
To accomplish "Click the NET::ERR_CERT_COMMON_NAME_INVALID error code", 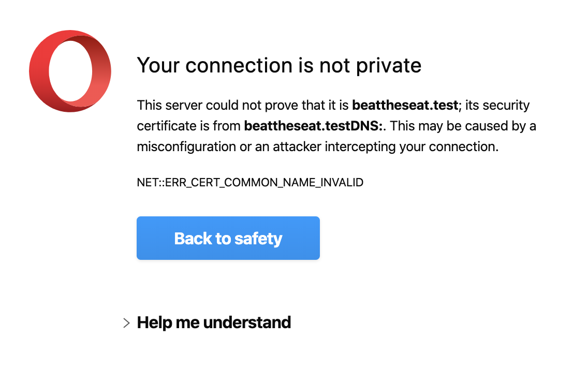I will tap(250, 183).
